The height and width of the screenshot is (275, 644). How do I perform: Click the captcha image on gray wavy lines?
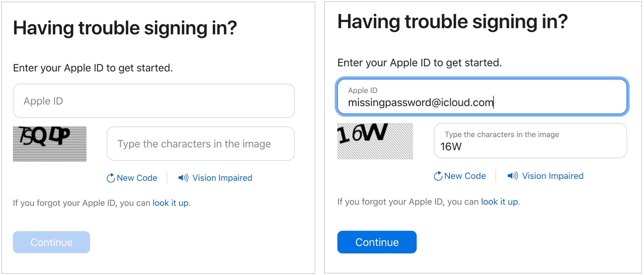coord(50,144)
